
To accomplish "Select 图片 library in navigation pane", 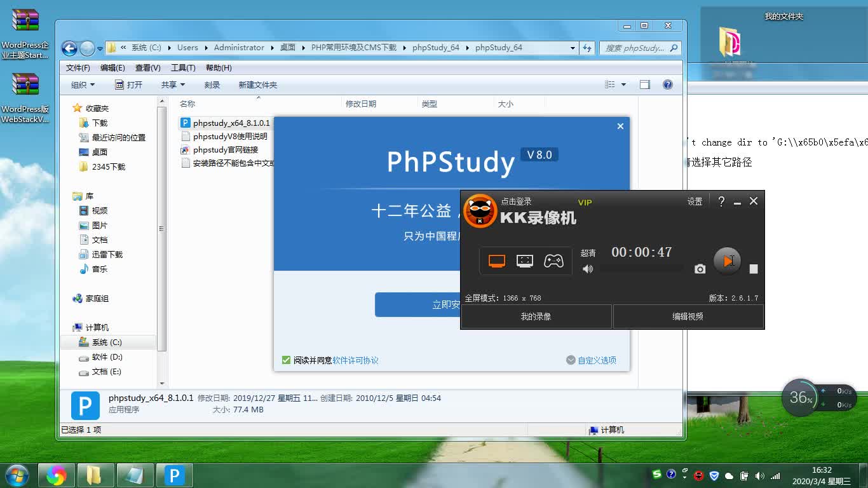I will pyautogui.click(x=93, y=226).
